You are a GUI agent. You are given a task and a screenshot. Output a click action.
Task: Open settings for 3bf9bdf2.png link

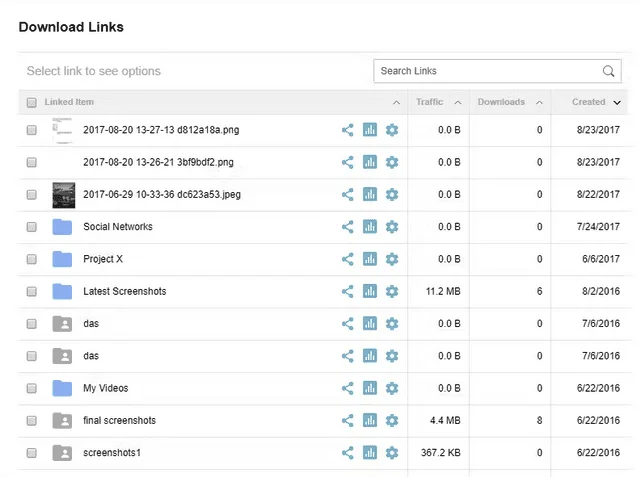pos(392,162)
